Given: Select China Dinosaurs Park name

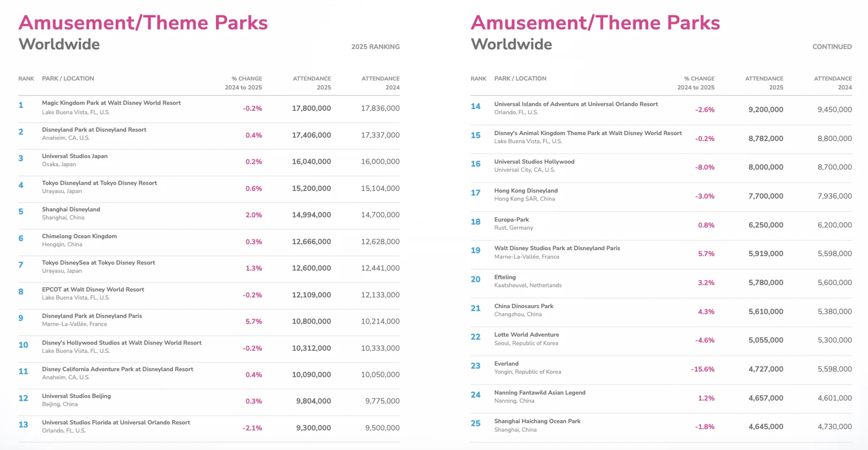Looking at the screenshot, I should (524, 306).
